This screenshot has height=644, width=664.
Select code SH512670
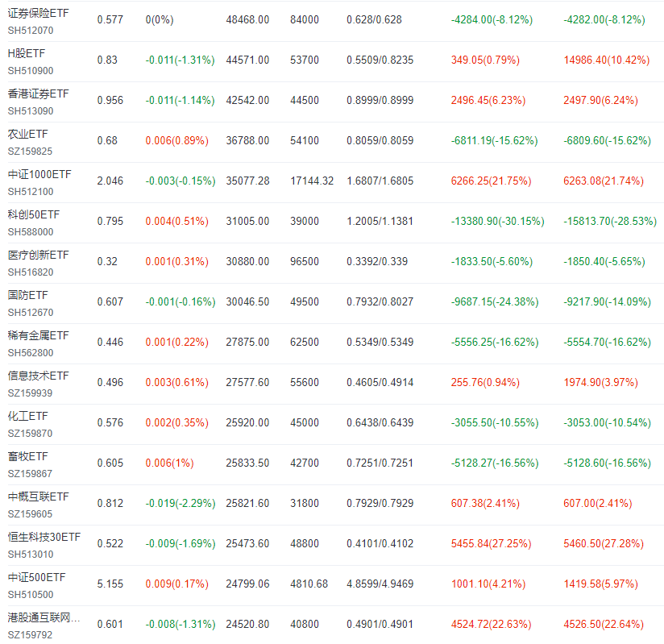pyautogui.click(x=31, y=312)
